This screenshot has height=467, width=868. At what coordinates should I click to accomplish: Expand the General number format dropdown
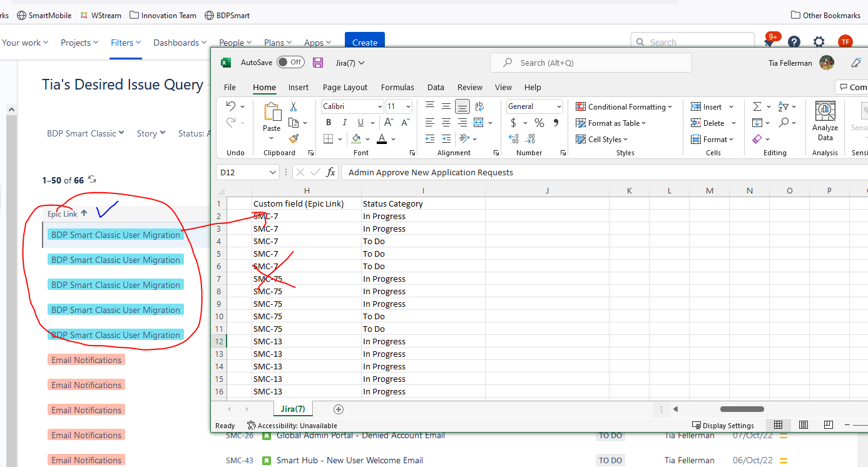click(x=559, y=106)
